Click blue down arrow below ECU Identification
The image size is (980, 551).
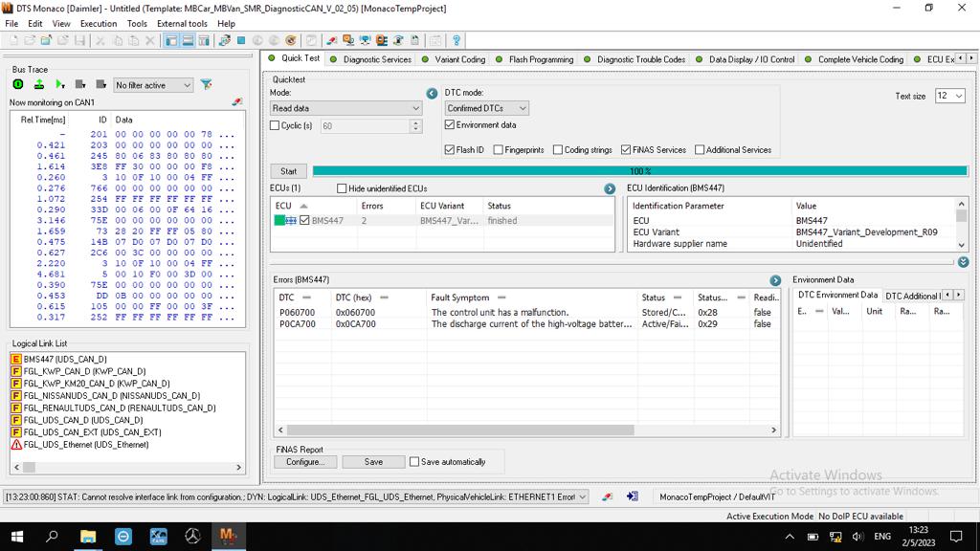tap(963, 262)
